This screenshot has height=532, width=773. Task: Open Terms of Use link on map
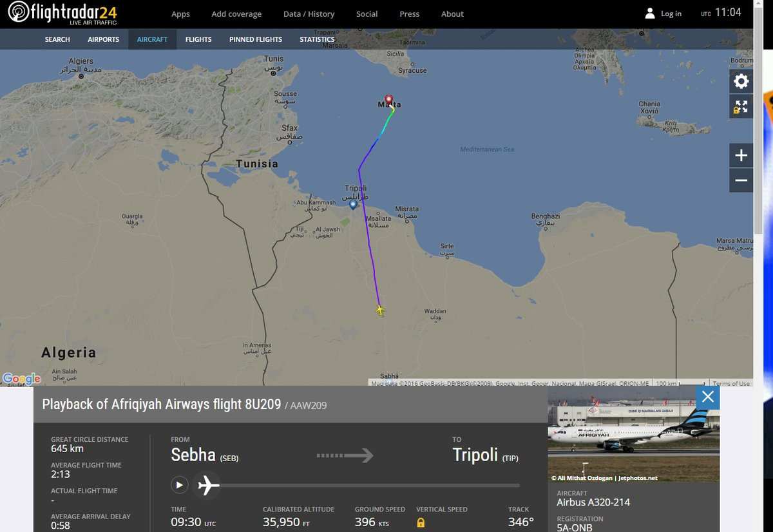[731, 383]
